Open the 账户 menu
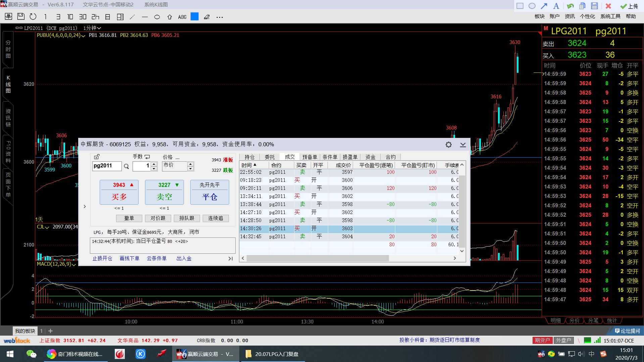The height and width of the screenshot is (362, 644). (554, 16)
